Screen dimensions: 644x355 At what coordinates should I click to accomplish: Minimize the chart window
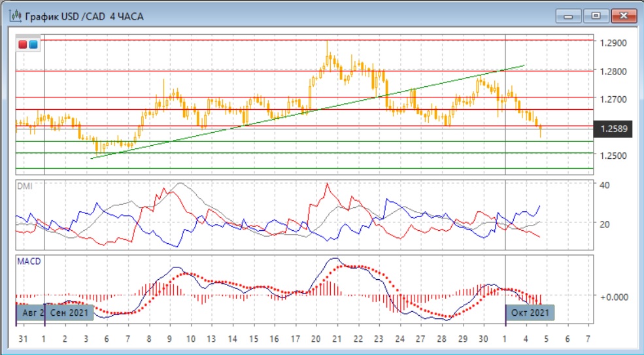[568, 16]
